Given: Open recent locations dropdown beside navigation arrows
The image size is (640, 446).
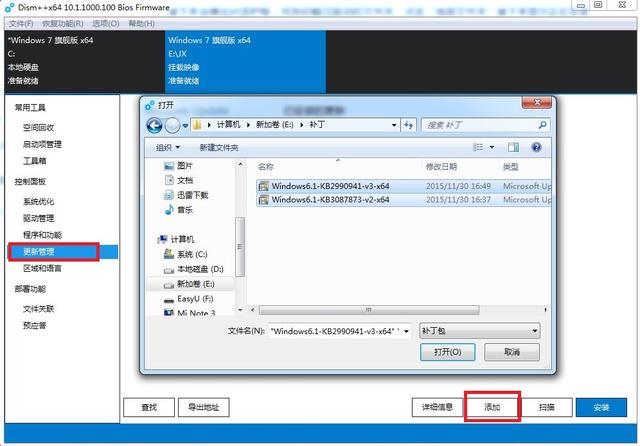Looking at the screenshot, I should (185, 126).
